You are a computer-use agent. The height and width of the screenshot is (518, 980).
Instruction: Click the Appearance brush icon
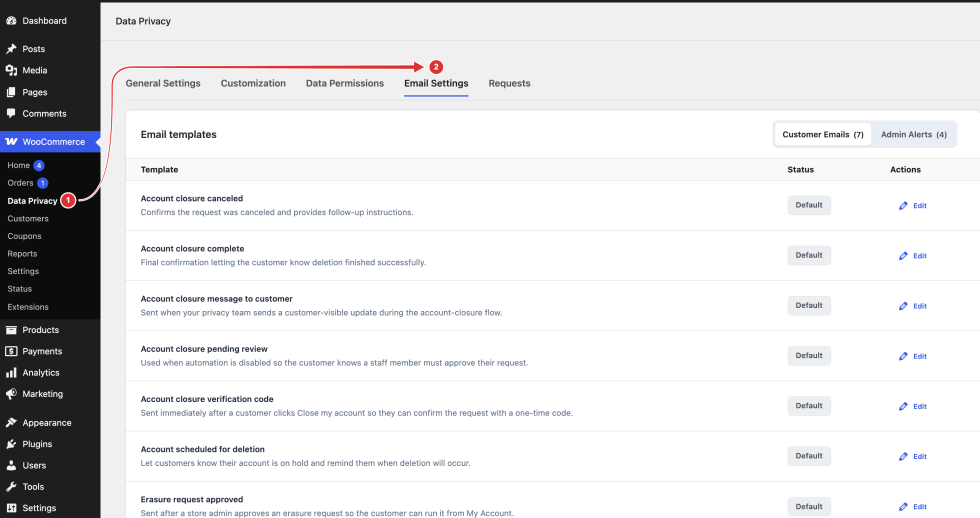pos(11,422)
